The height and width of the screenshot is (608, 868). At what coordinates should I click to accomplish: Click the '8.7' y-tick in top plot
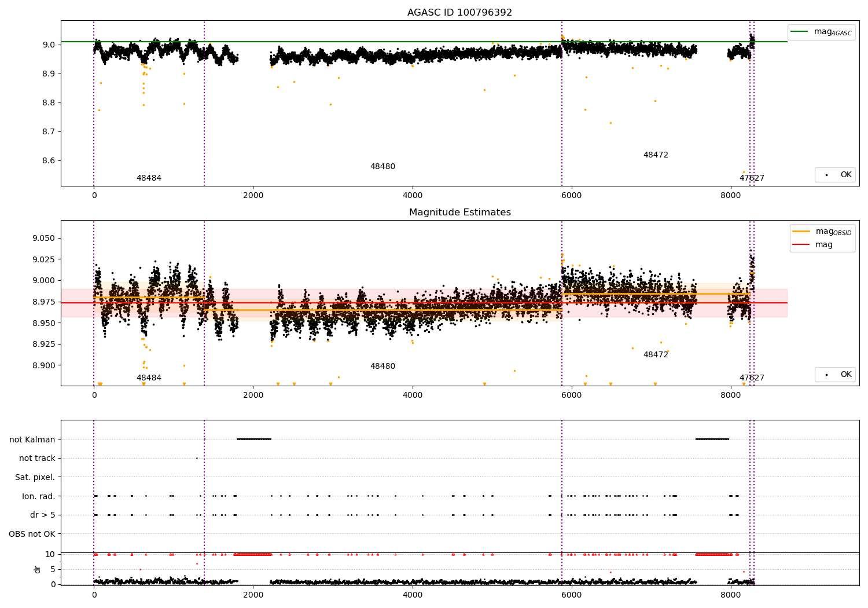(x=49, y=131)
